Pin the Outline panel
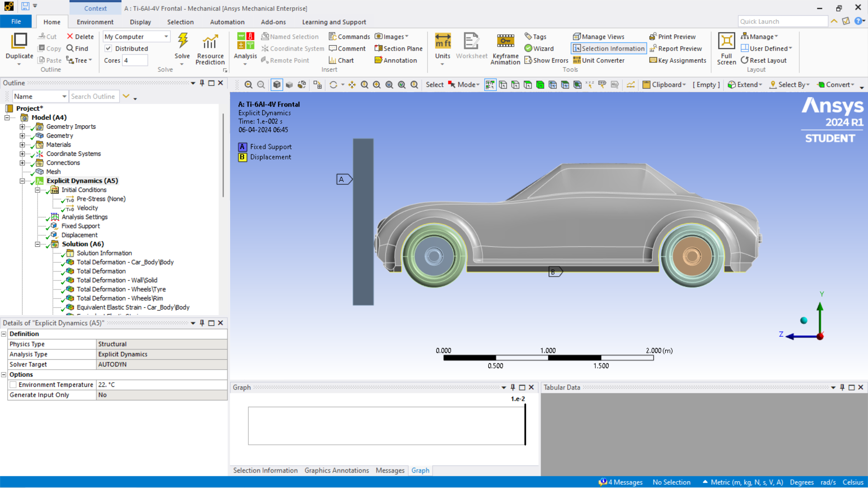868x488 pixels. (202, 83)
